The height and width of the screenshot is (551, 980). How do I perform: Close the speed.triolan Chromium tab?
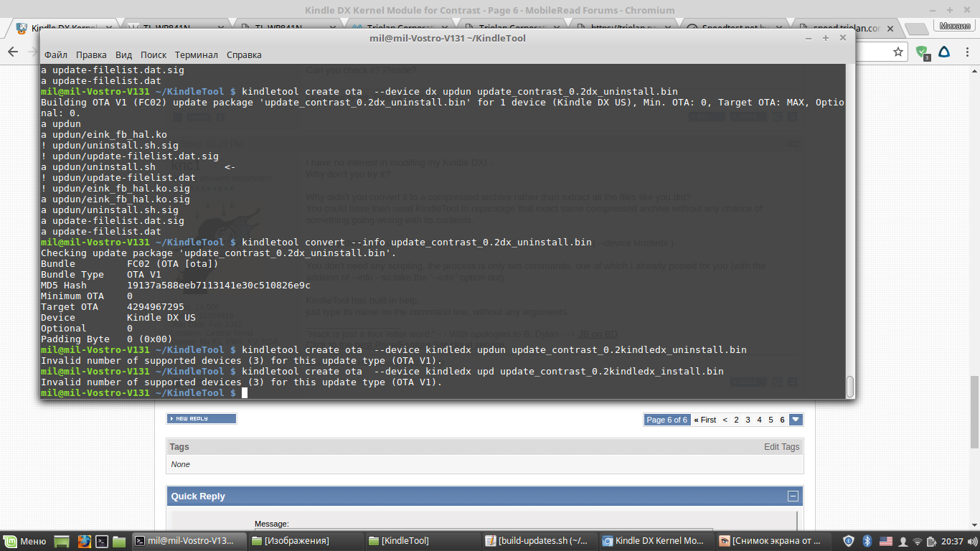coord(890,29)
